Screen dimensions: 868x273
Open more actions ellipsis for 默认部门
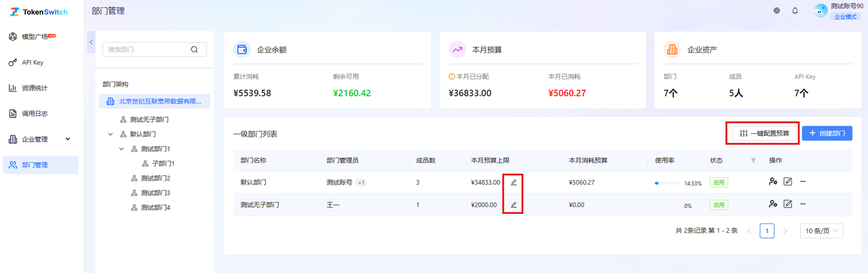pos(803,182)
